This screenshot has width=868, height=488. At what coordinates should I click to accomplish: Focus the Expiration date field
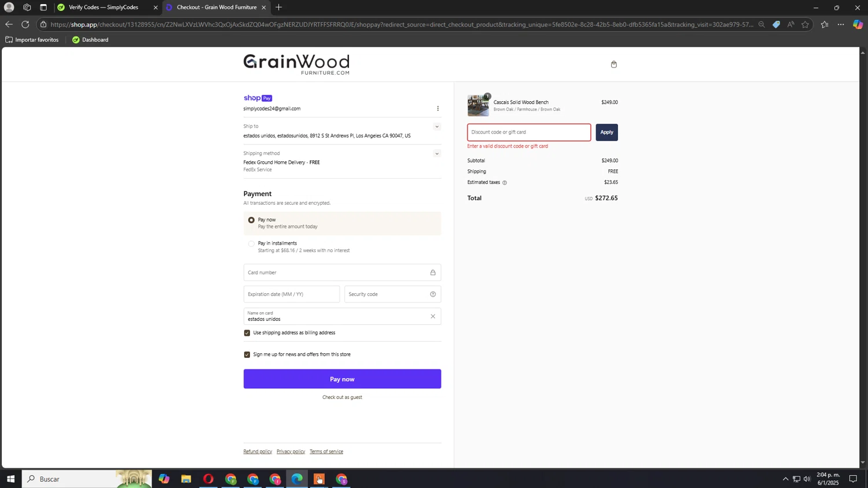(x=292, y=294)
